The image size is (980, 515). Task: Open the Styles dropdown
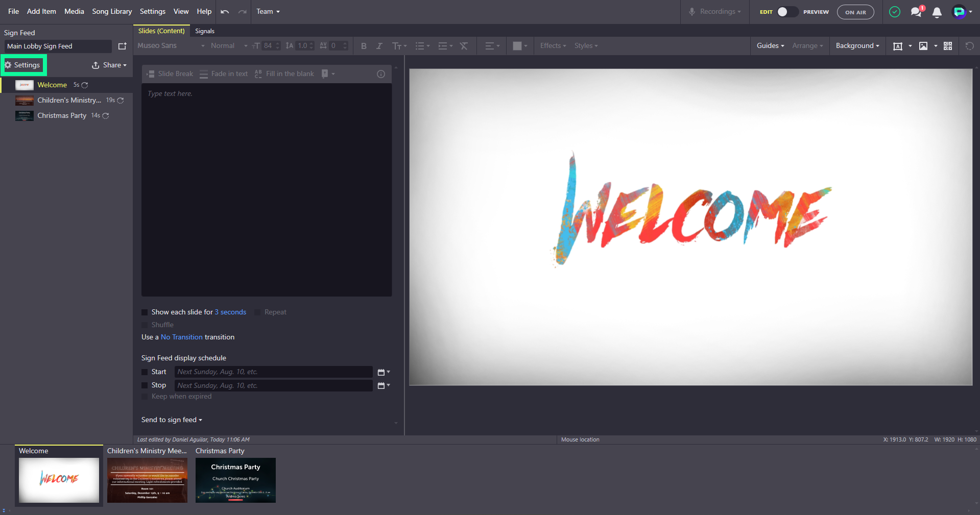point(586,46)
